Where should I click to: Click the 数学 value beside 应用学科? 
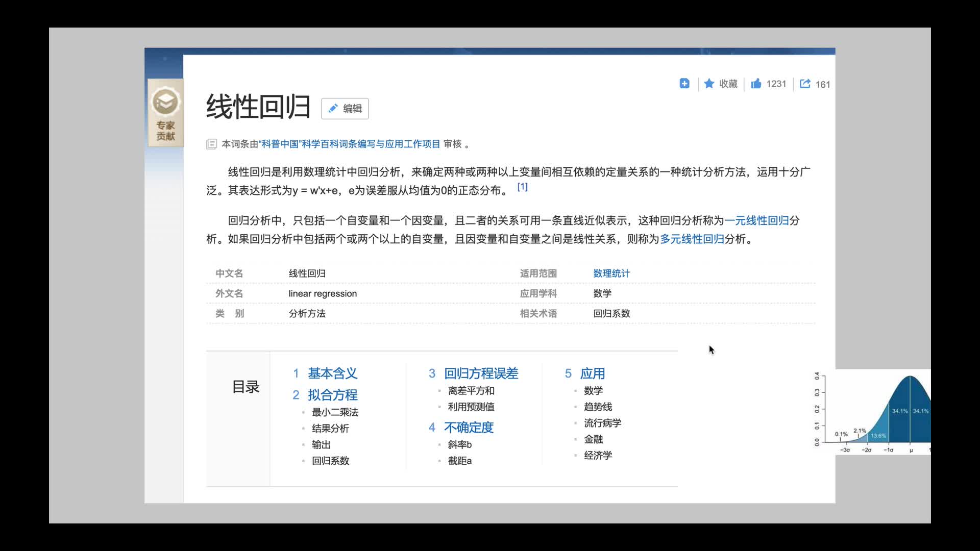(602, 293)
